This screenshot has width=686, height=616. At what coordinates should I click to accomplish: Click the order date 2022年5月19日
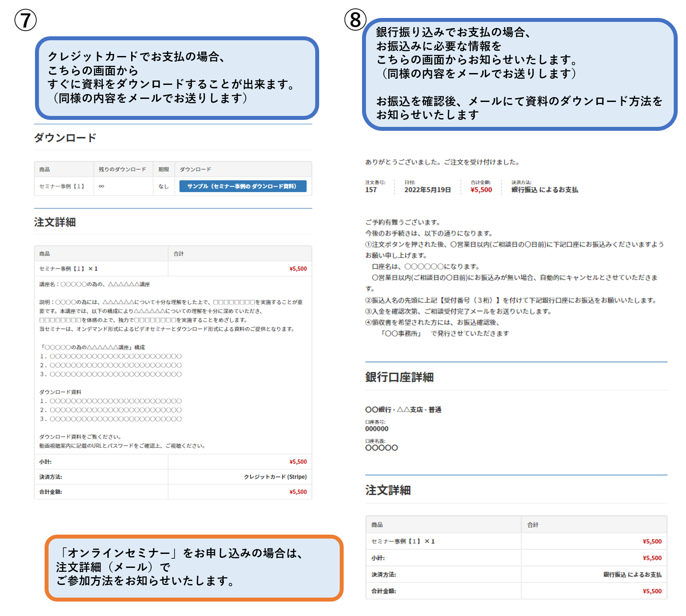click(427, 190)
